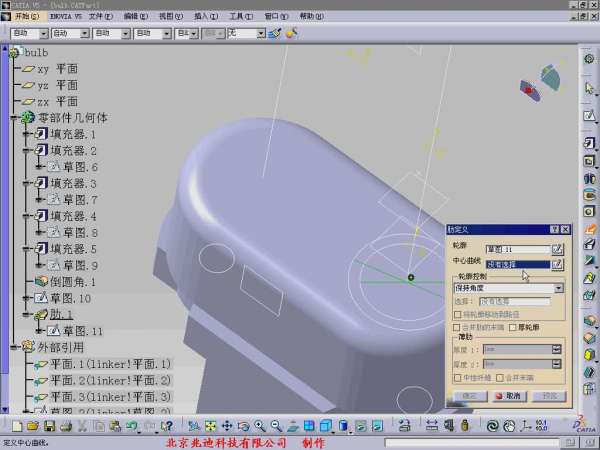This screenshot has height=450, width=600.
Task: Click the painter brush icon in graphic properties
Action: 274,33
